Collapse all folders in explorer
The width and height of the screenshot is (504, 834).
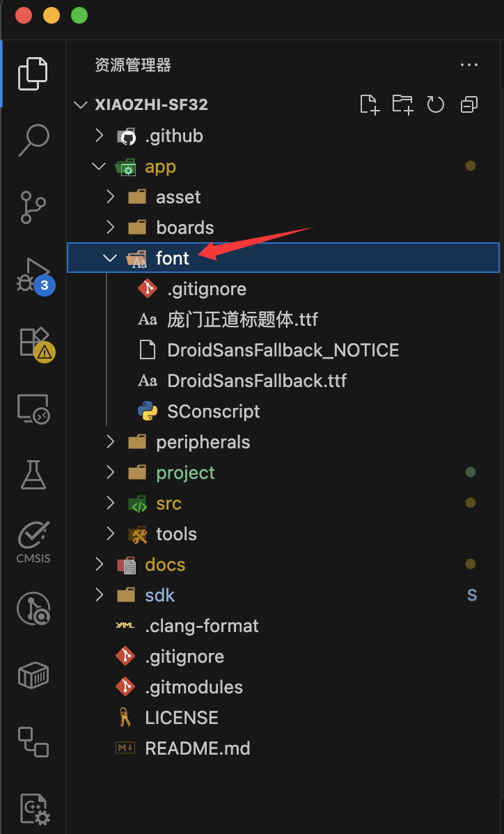coord(469,104)
